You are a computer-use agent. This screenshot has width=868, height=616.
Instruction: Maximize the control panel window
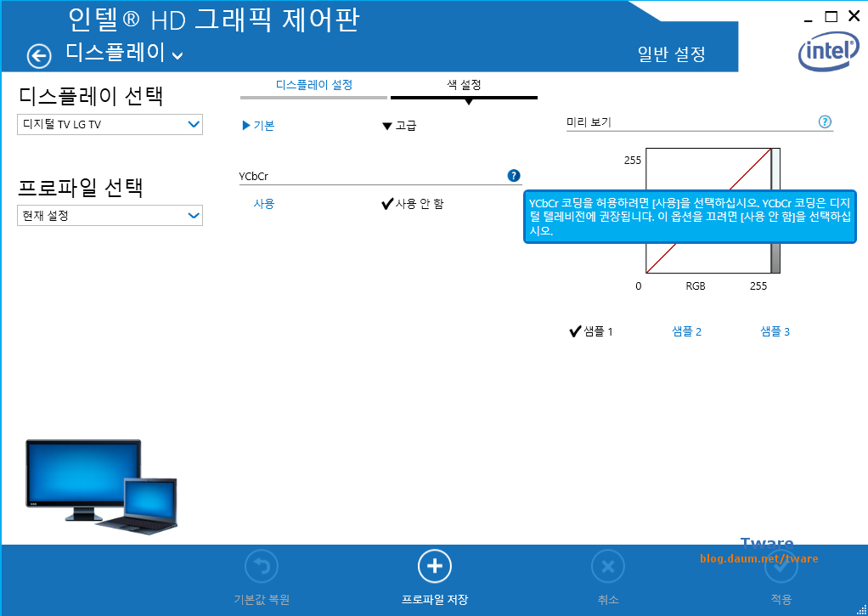831,17
